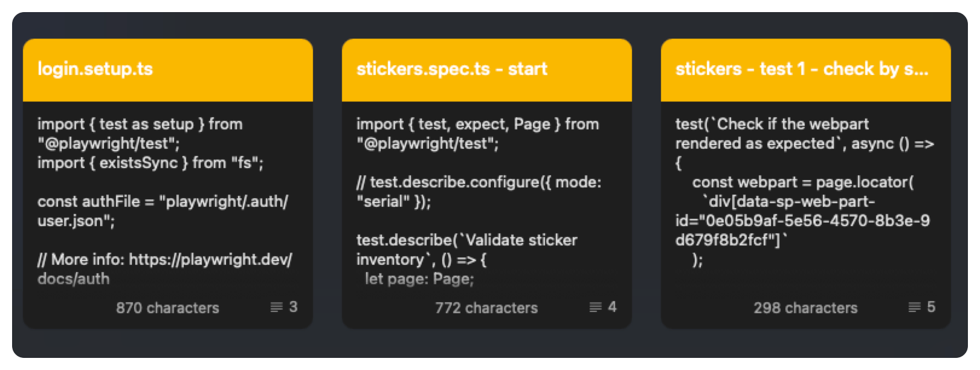Click the lines icon on login.setup.ts card
The image size is (980, 370).
pyautogui.click(x=277, y=308)
